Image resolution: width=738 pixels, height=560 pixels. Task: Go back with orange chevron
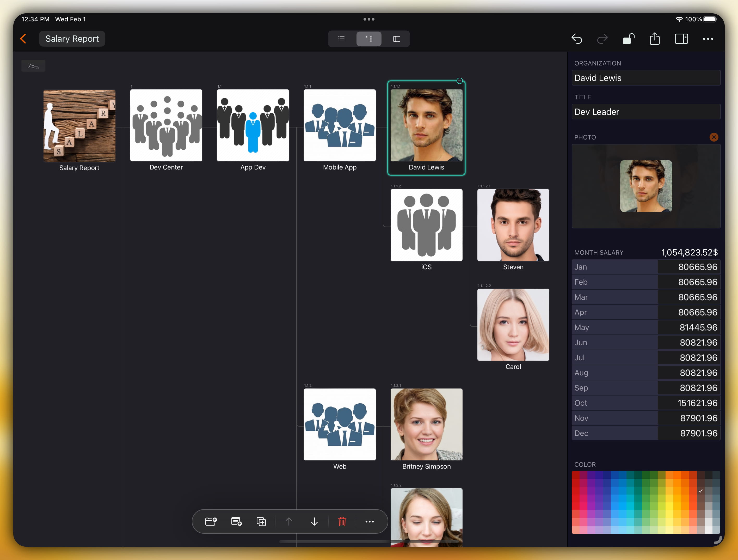(23, 39)
